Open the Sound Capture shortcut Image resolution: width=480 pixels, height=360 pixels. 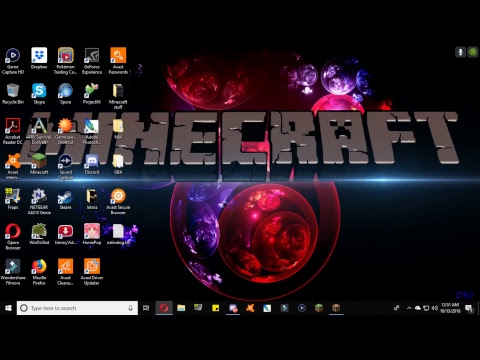click(x=66, y=166)
